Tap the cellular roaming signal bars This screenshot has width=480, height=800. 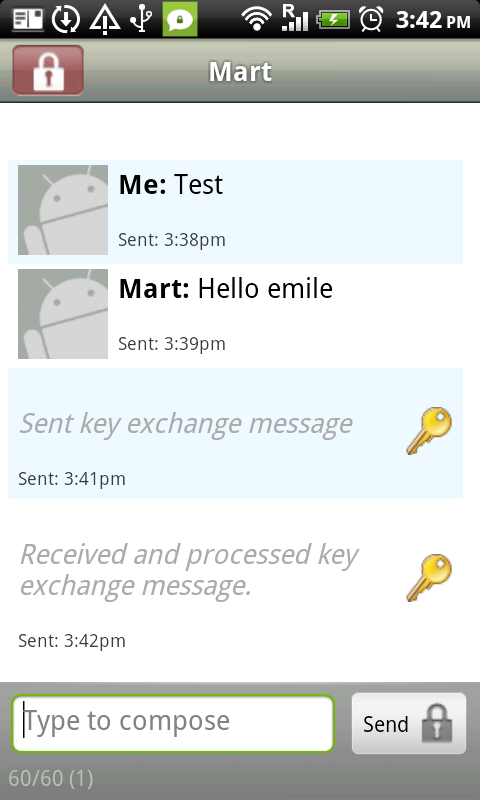(295, 18)
